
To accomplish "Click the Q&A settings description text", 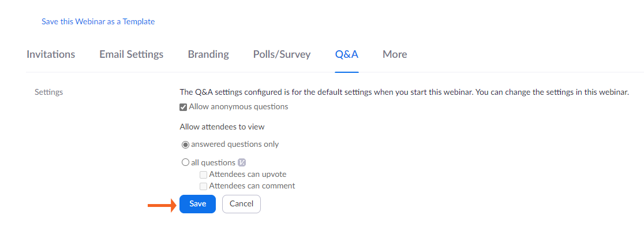I will click(x=404, y=92).
